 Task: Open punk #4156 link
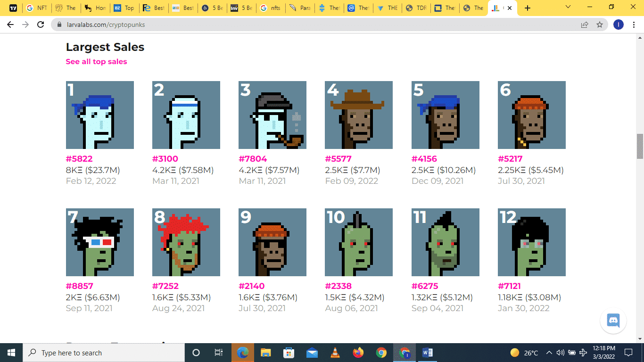click(424, 159)
